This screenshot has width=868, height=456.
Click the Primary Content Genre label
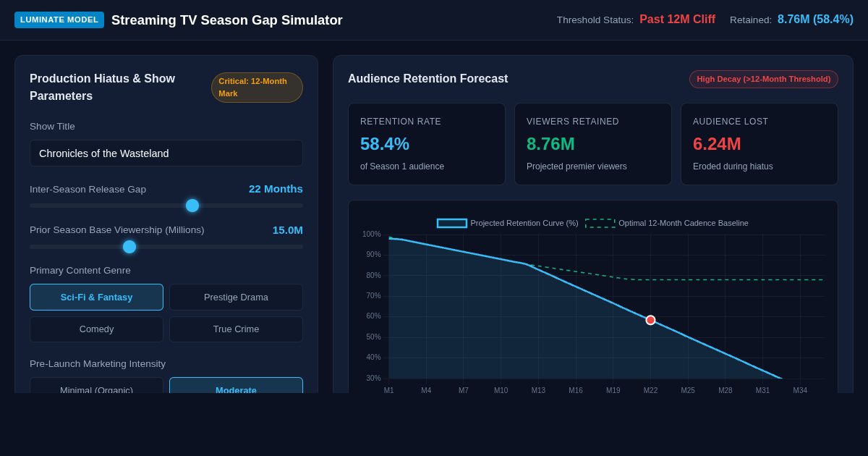coord(80,271)
